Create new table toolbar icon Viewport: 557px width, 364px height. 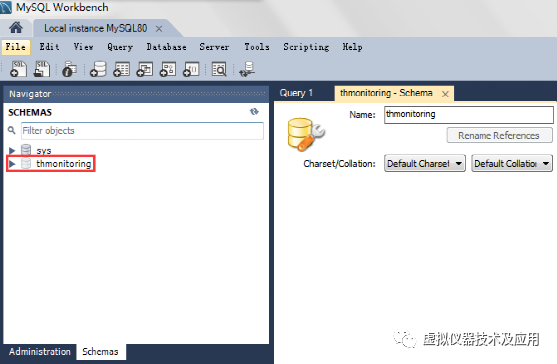(121, 69)
